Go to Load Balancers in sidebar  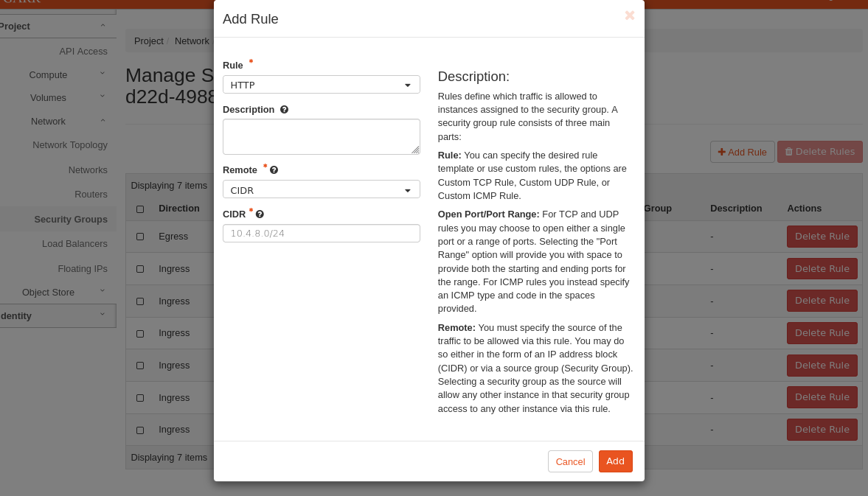74,244
